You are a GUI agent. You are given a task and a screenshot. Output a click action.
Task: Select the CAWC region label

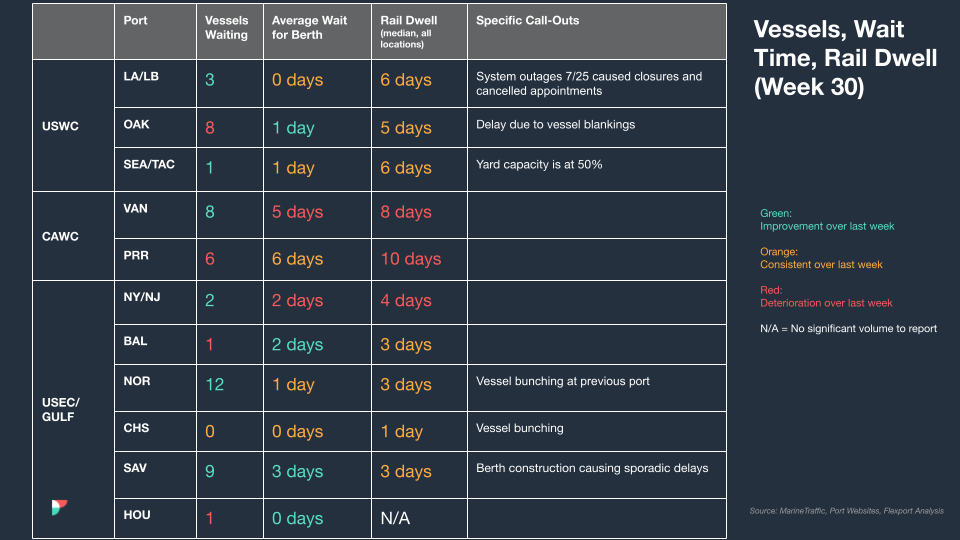tap(60, 236)
